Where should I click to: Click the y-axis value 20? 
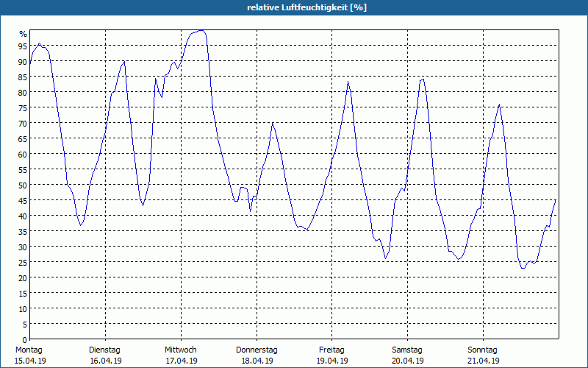click(x=23, y=278)
